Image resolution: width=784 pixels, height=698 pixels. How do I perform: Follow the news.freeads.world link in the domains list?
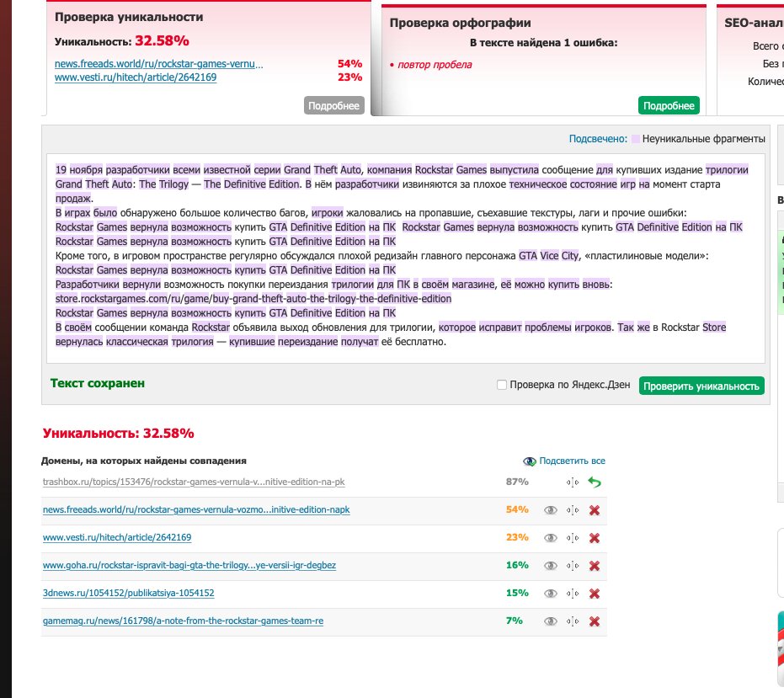pyautogui.click(x=196, y=510)
